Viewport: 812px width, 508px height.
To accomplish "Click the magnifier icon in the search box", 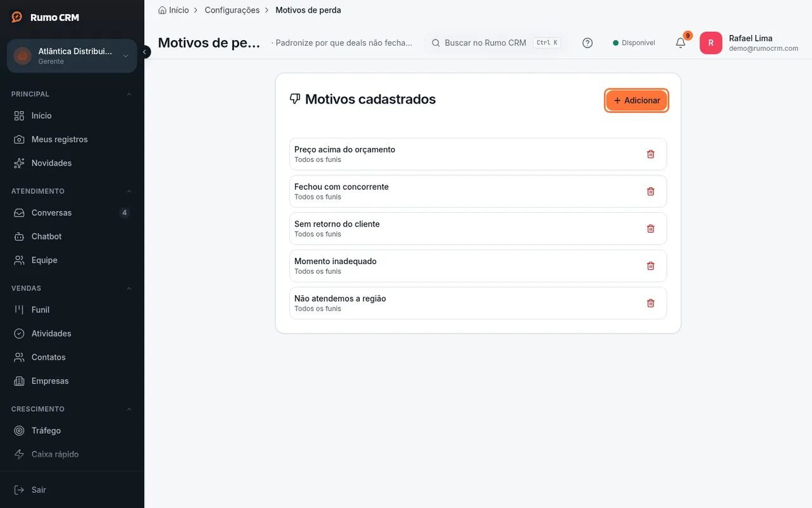I will (x=436, y=43).
